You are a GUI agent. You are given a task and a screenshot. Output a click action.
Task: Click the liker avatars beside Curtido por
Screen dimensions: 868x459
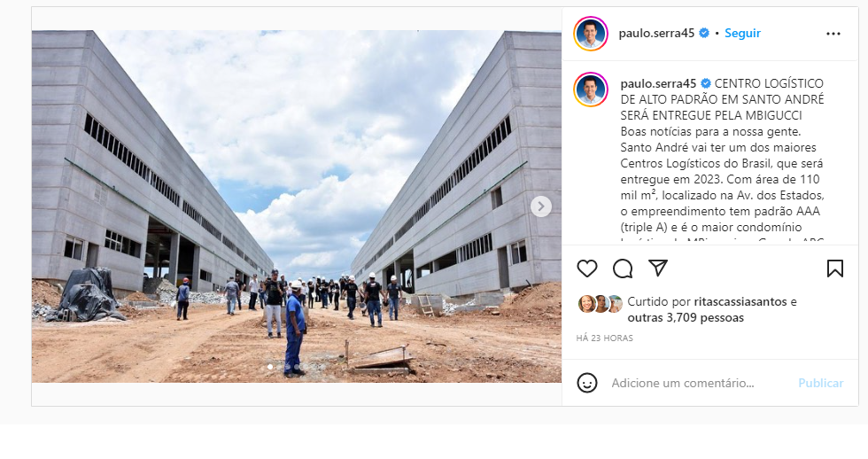pyautogui.click(x=601, y=304)
